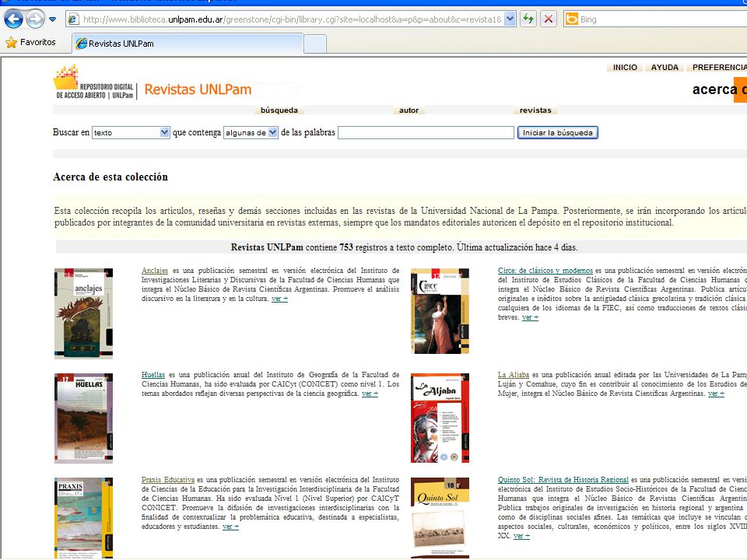
Task: Click the Refresh page icon
Action: point(528,19)
